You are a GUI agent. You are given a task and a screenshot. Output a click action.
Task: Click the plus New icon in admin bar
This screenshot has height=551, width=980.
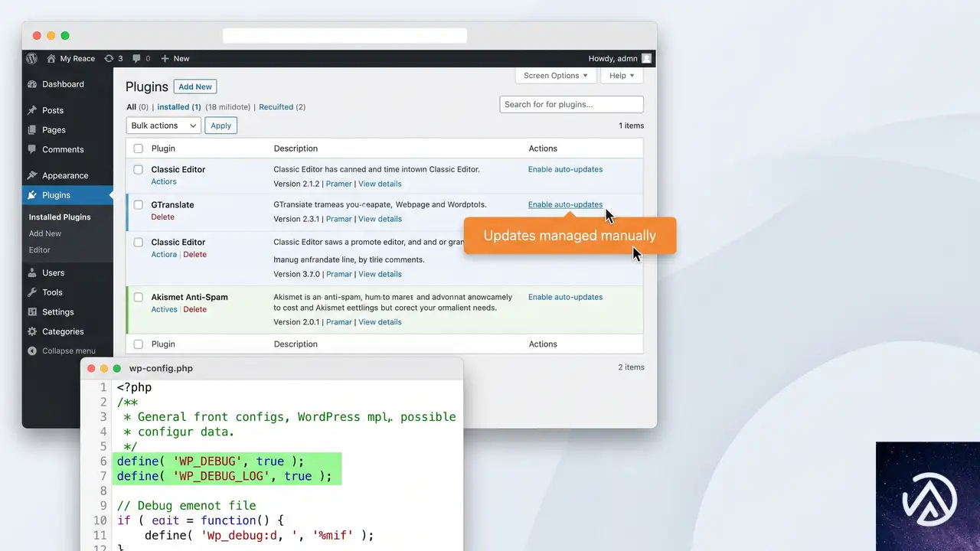(x=165, y=58)
